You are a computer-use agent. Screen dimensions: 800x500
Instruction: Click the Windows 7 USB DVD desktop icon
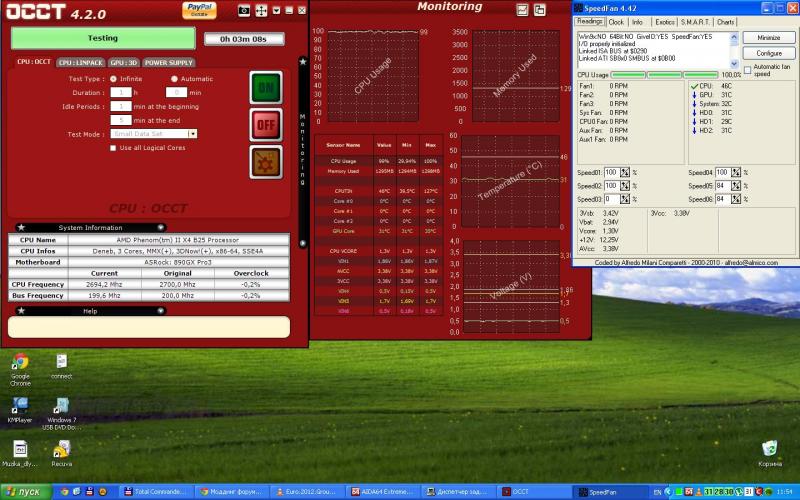60,414
